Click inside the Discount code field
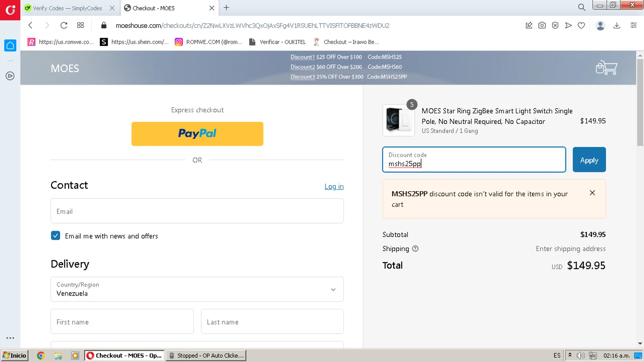Viewport: 644px width, 362px height. click(x=474, y=160)
